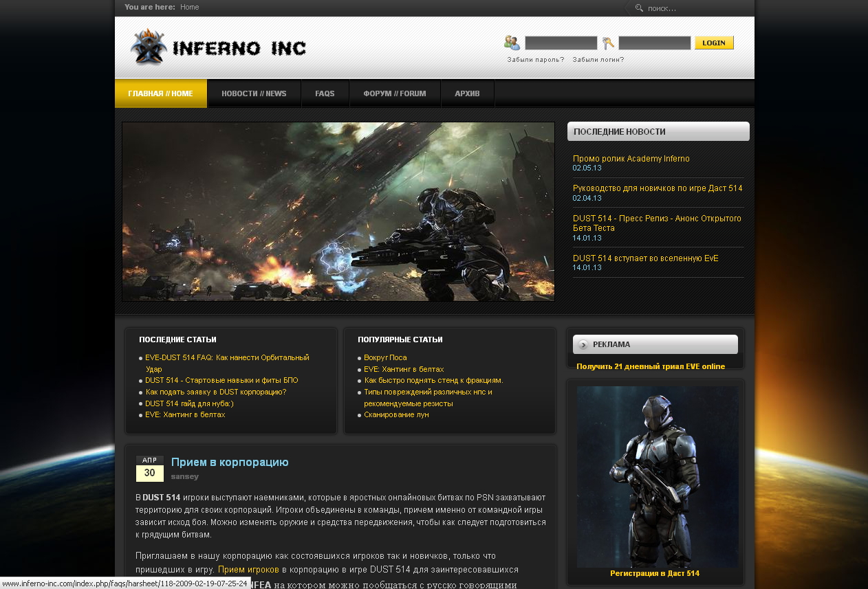868x589 pixels.
Task: Open news Промо ролик Academy Inferno
Action: pyautogui.click(x=631, y=159)
